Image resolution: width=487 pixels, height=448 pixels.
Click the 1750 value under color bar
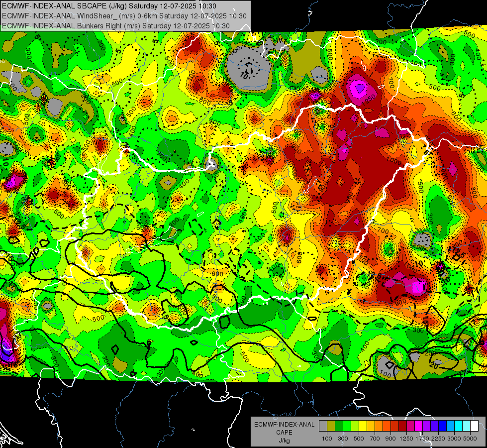click(x=422, y=439)
